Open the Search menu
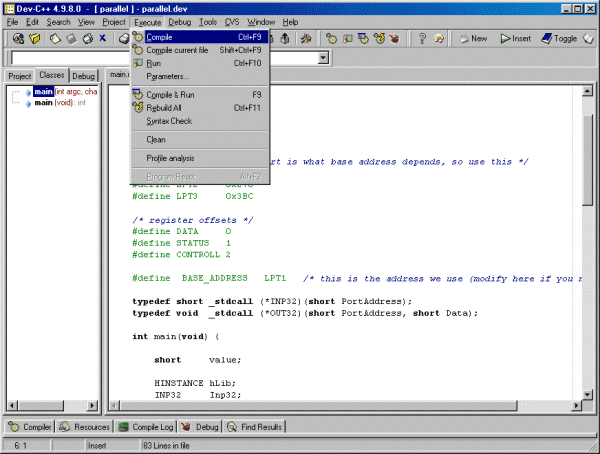600x454 pixels. coord(59,22)
